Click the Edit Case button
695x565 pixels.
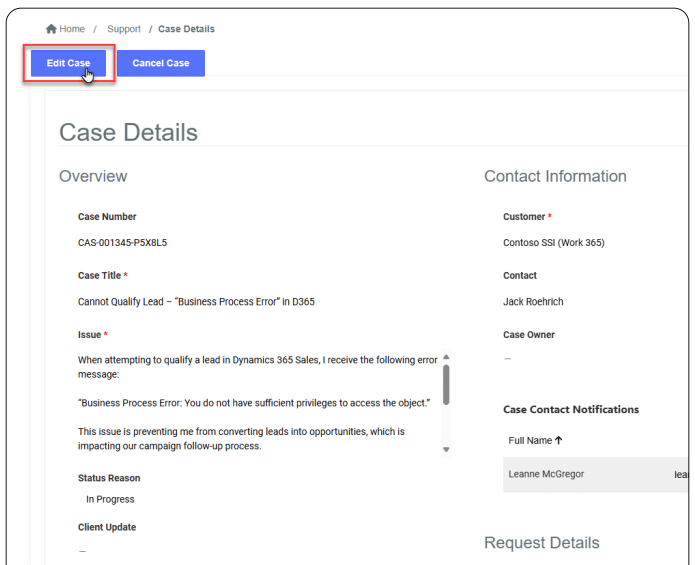68,63
